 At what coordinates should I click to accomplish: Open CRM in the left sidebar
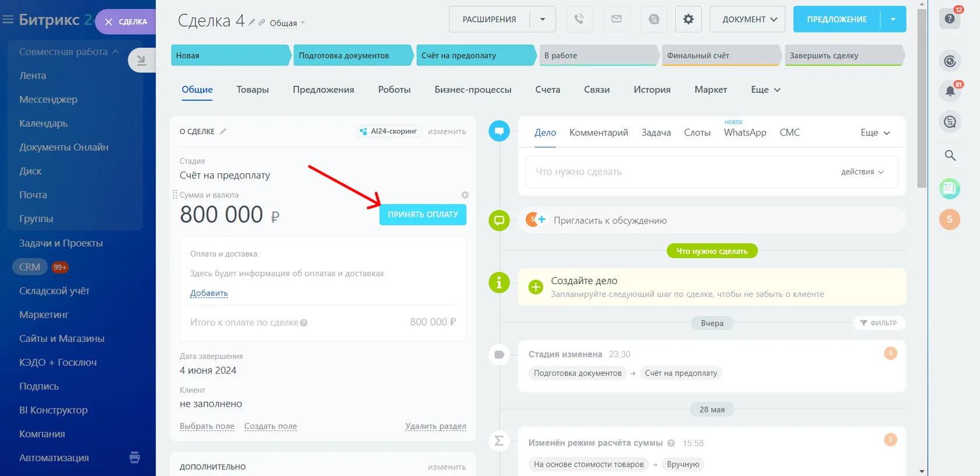tap(30, 267)
